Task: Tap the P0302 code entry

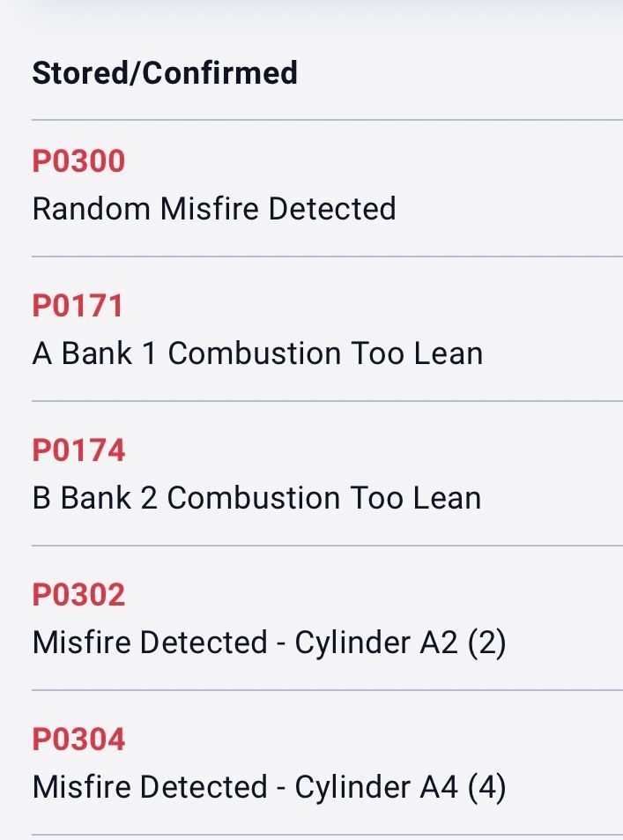Action: tap(78, 595)
